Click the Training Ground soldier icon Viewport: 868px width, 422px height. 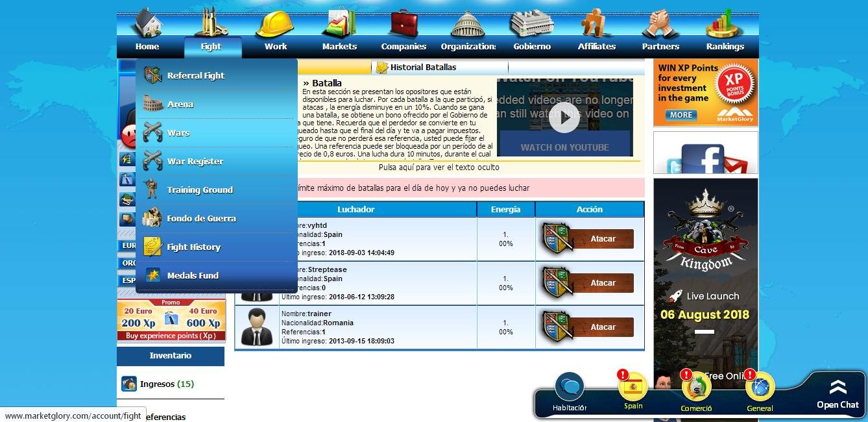[x=152, y=190]
